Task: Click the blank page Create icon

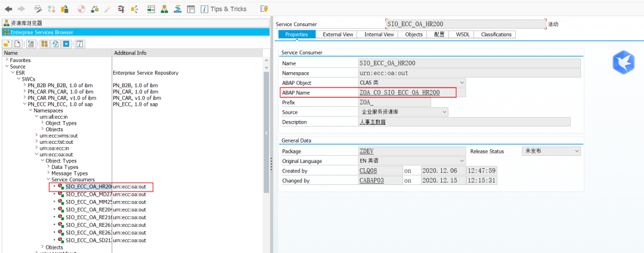Action: tap(17, 44)
